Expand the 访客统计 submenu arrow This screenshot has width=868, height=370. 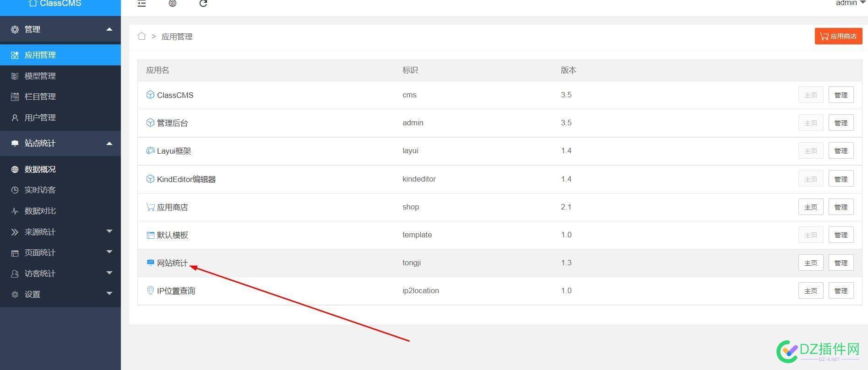click(x=109, y=273)
